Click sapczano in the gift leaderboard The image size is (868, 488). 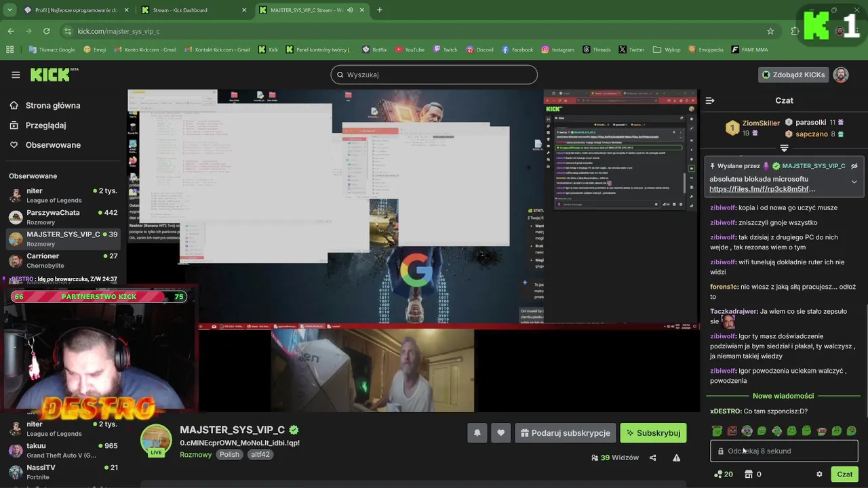click(x=812, y=134)
